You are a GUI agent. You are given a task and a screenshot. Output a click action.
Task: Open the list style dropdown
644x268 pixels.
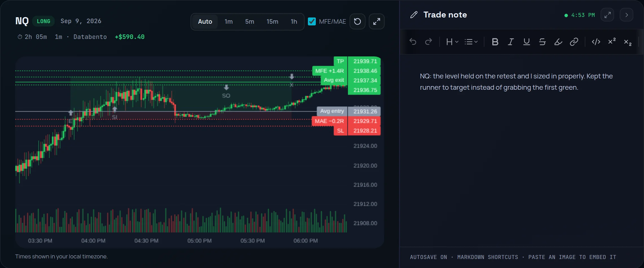point(471,42)
